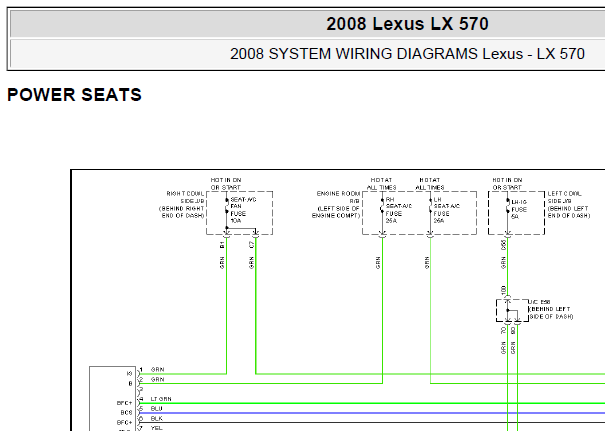
Task: Click the "GRN" label on pin 1
Action: coord(157,370)
